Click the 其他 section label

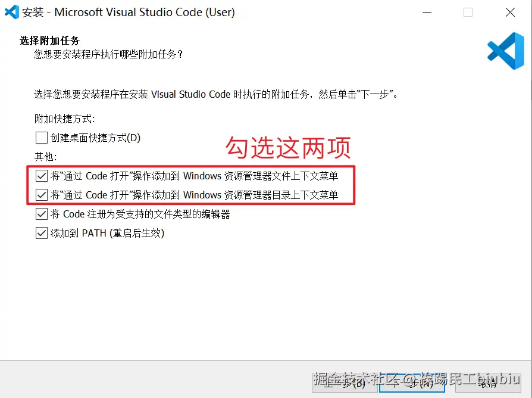click(45, 157)
